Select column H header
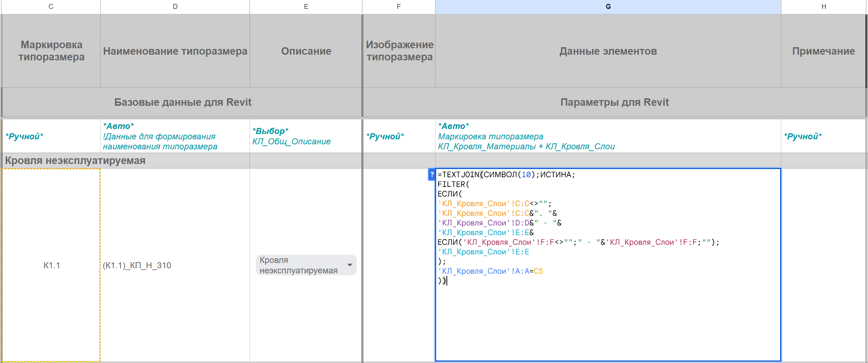This screenshot has width=868, height=363. pyautogui.click(x=824, y=6)
